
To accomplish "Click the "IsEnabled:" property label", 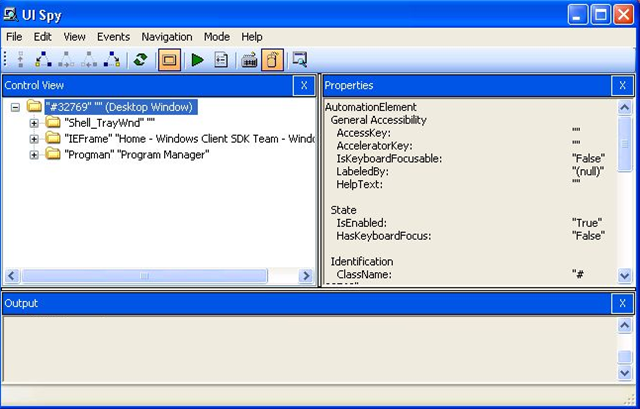I will (x=361, y=223).
